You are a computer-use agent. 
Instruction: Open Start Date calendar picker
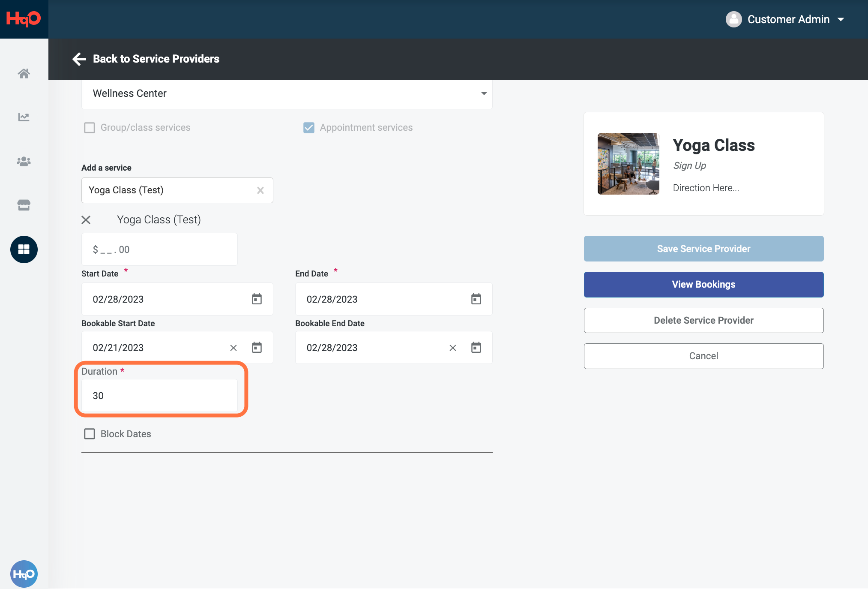[257, 299]
